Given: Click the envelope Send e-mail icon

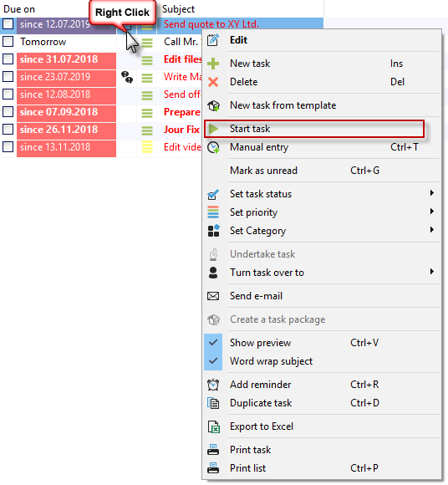Looking at the screenshot, I should click(213, 296).
